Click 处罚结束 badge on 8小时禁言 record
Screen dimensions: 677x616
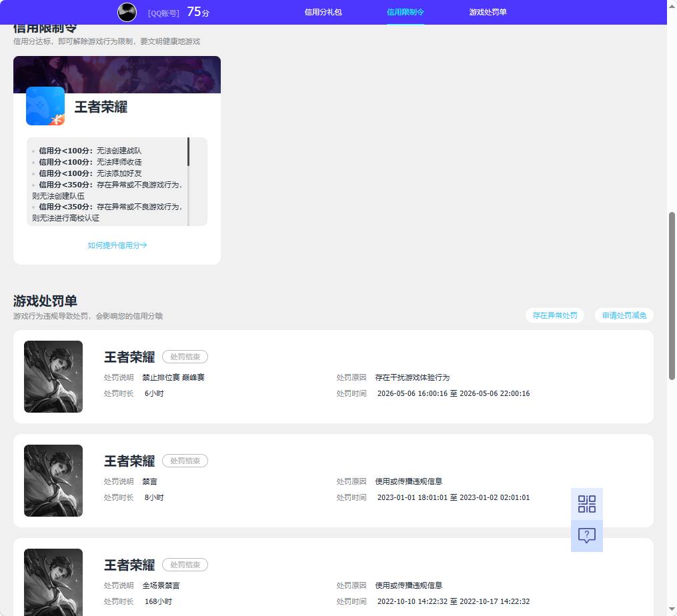pos(185,461)
